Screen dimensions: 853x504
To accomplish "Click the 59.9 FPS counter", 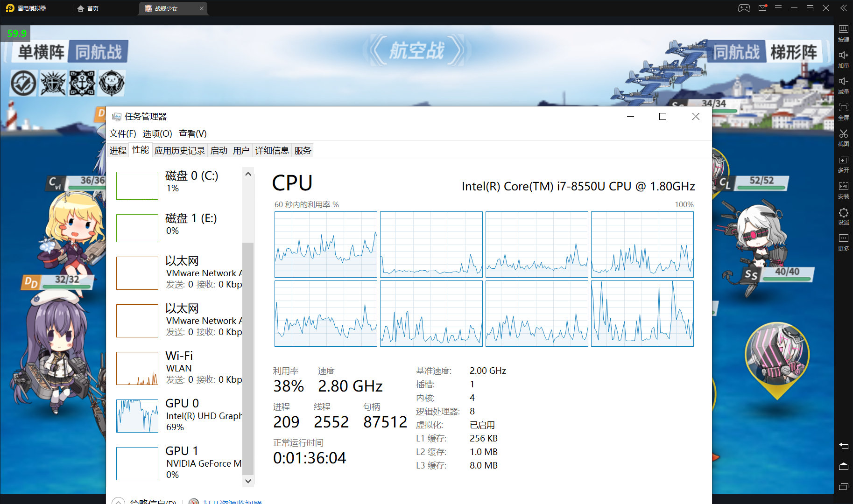I will tap(16, 34).
